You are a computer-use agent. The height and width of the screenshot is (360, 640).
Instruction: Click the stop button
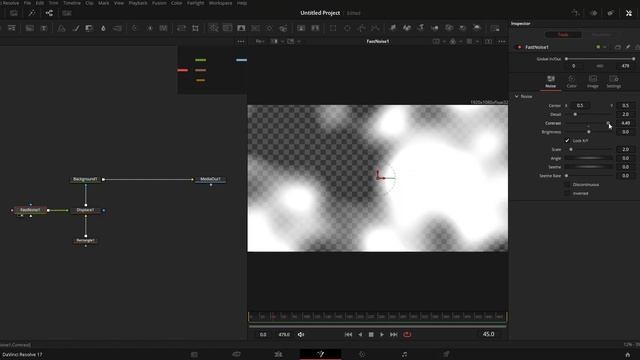(x=371, y=334)
